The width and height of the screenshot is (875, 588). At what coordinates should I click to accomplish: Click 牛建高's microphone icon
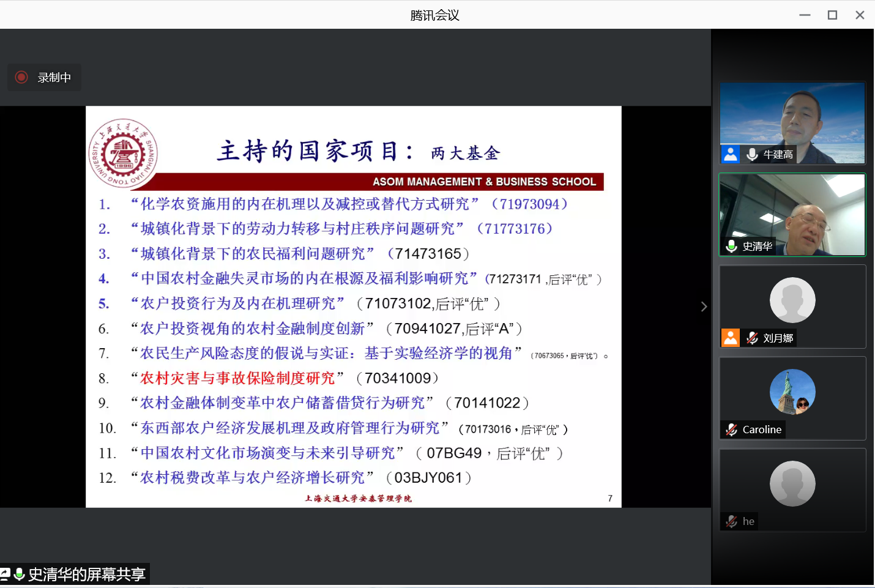(x=752, y=155)
